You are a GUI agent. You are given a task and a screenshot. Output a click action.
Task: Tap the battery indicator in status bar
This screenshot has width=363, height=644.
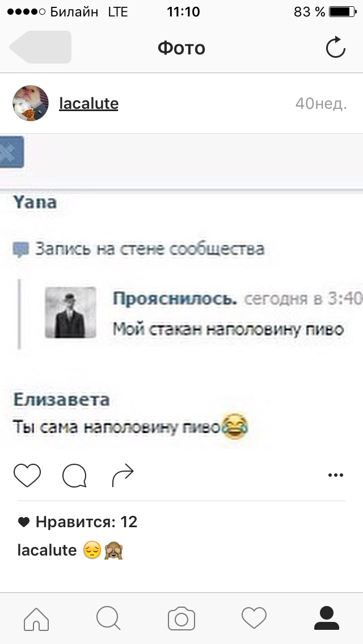click(x=343, y=12)
